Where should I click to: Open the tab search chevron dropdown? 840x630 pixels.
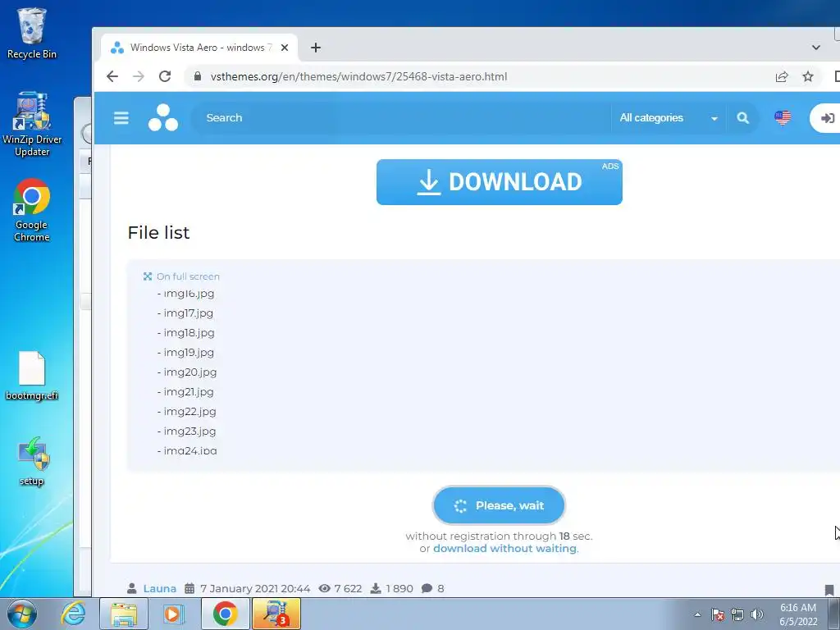pos(816,48)
